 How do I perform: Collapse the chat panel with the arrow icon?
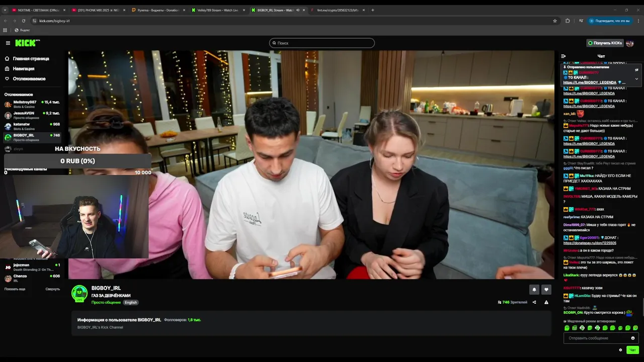(x=563, y=56)
